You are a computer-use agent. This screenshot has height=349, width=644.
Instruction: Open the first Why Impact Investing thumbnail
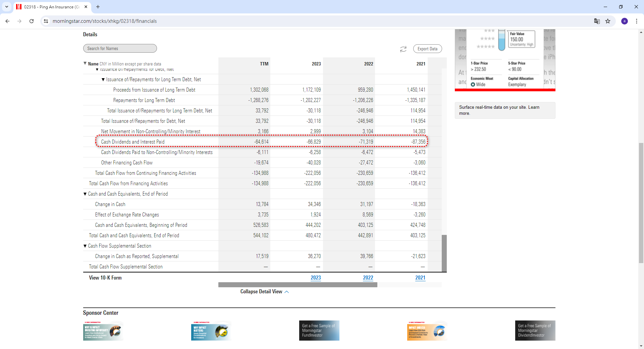[103, 331]
